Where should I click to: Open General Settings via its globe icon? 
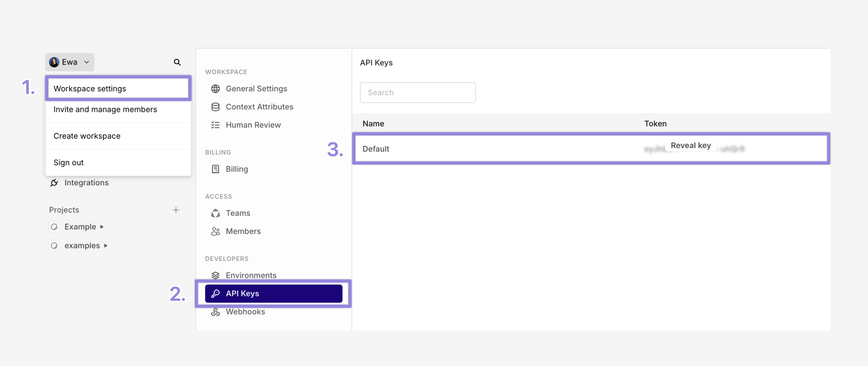click(216, 89)
